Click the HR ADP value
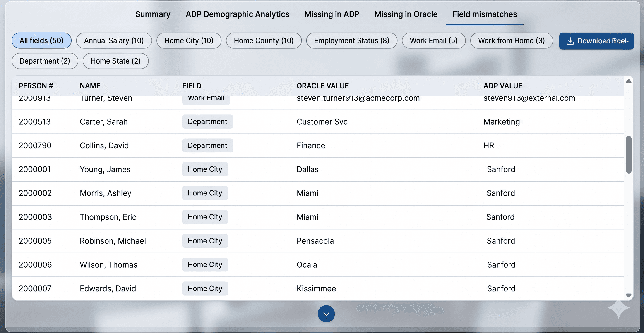This screenshot has width=644, height=333. [x=488, y=145]
